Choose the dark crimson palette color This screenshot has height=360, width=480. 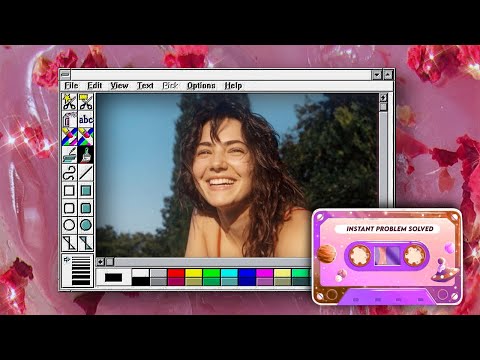(x=176, y=282)
